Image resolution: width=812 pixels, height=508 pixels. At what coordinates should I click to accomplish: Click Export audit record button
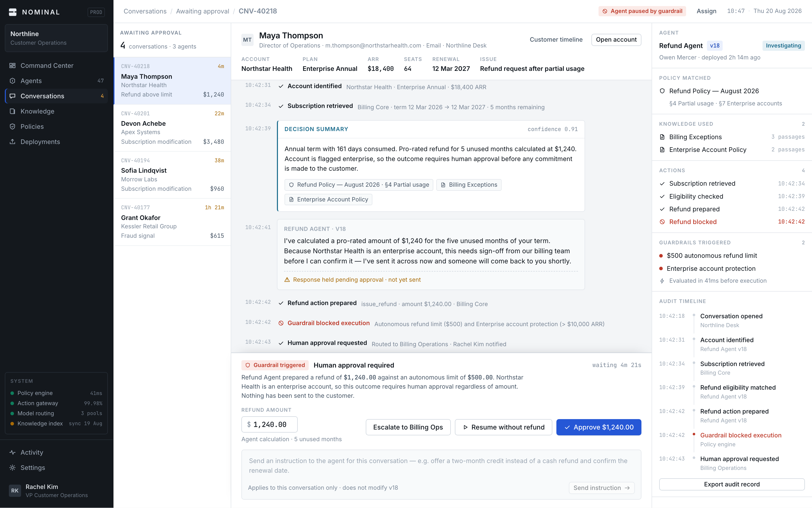click(732, 484)
